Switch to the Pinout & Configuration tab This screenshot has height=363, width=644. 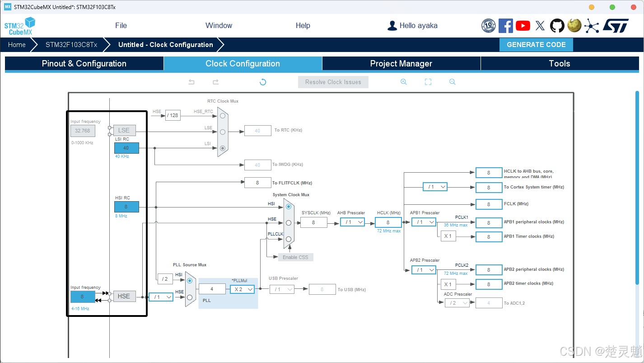(84, 64)
